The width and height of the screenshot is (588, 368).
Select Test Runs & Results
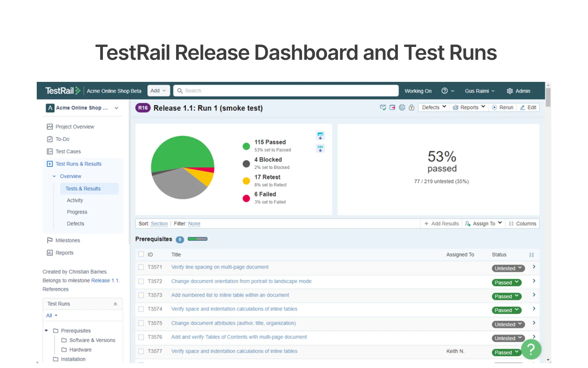pyautogui.click(x=74, y=164)
